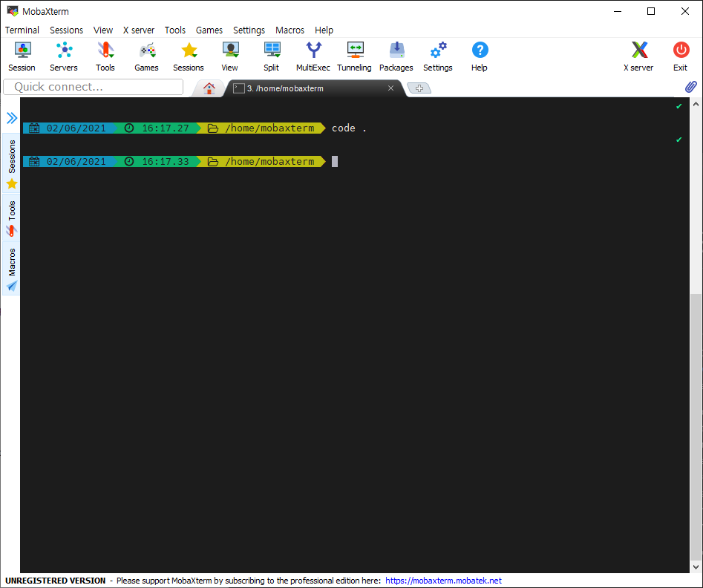
Task: Open the View toolbar icon
Action: pos(230,56)
